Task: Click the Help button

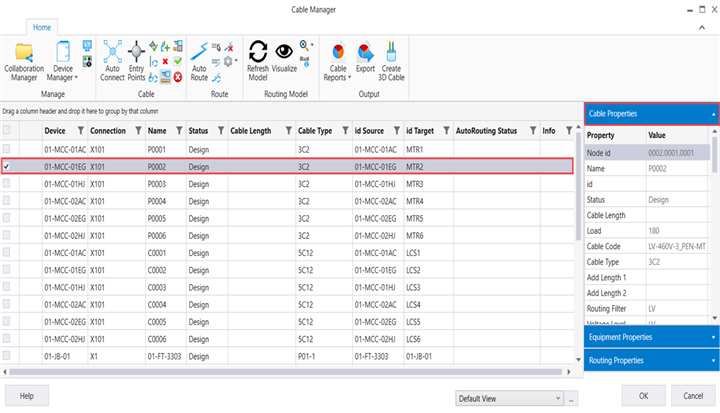Action: tap(27, 396)
